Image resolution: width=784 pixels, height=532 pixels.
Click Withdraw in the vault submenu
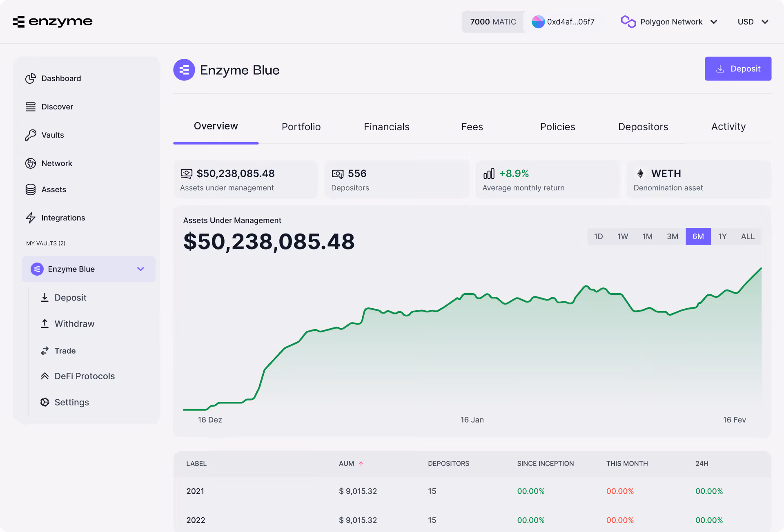(74, 324)
